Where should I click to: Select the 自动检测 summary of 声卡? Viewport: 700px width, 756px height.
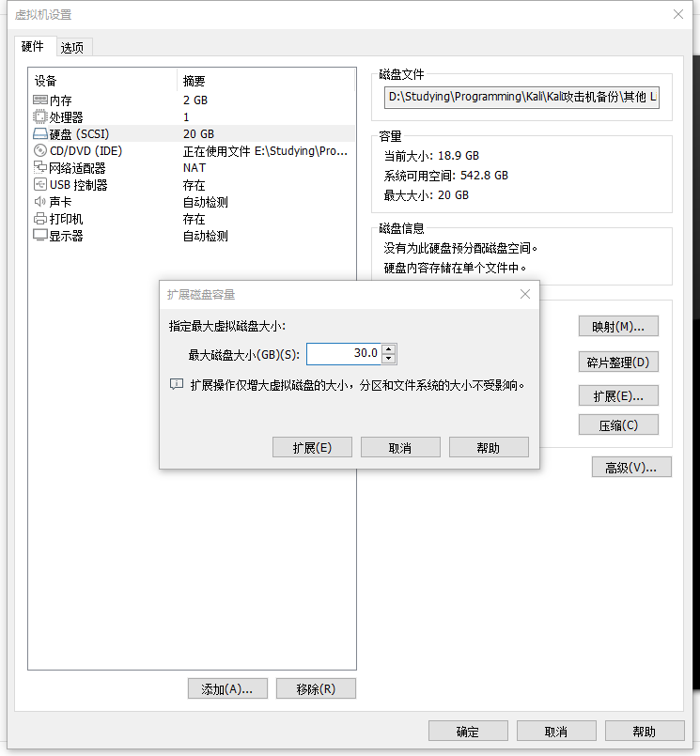(206, 202)
